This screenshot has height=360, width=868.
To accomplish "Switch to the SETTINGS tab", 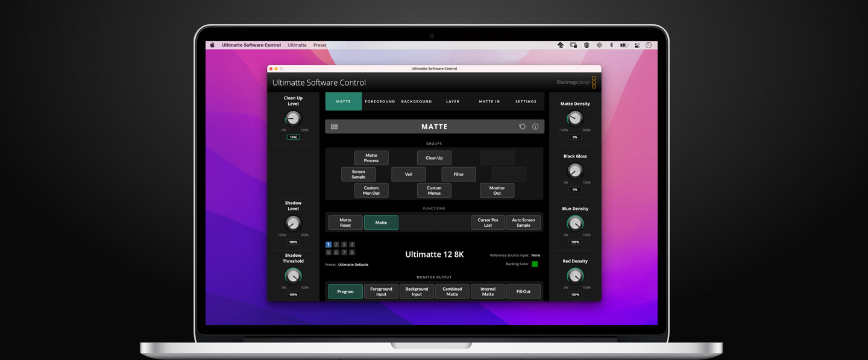I will tap(526, 101).
